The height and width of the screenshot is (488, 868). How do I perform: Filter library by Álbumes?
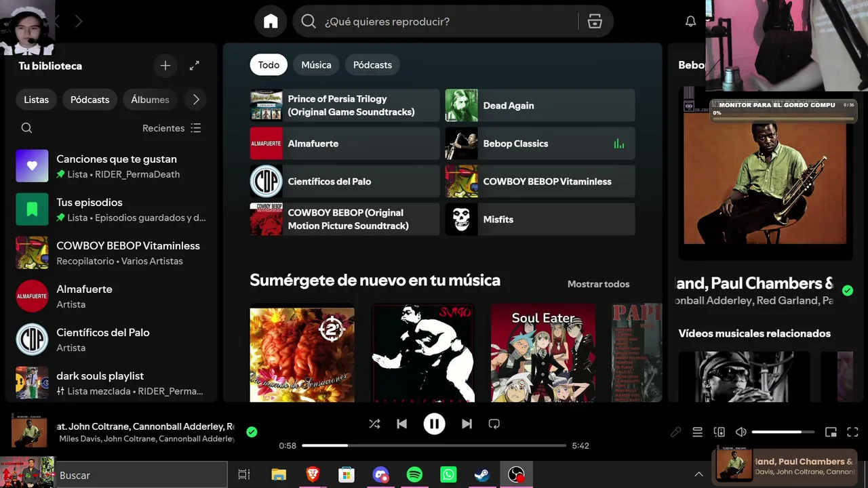[x=150, y=100]
